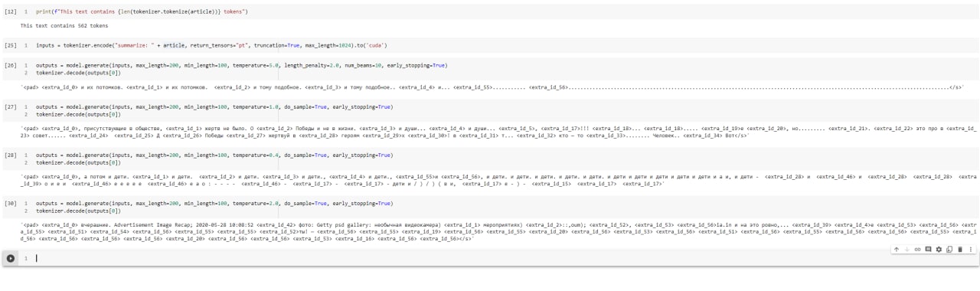Delete the cell with trash icon
This screenshot has height=291, width=980.
point(960,250)
